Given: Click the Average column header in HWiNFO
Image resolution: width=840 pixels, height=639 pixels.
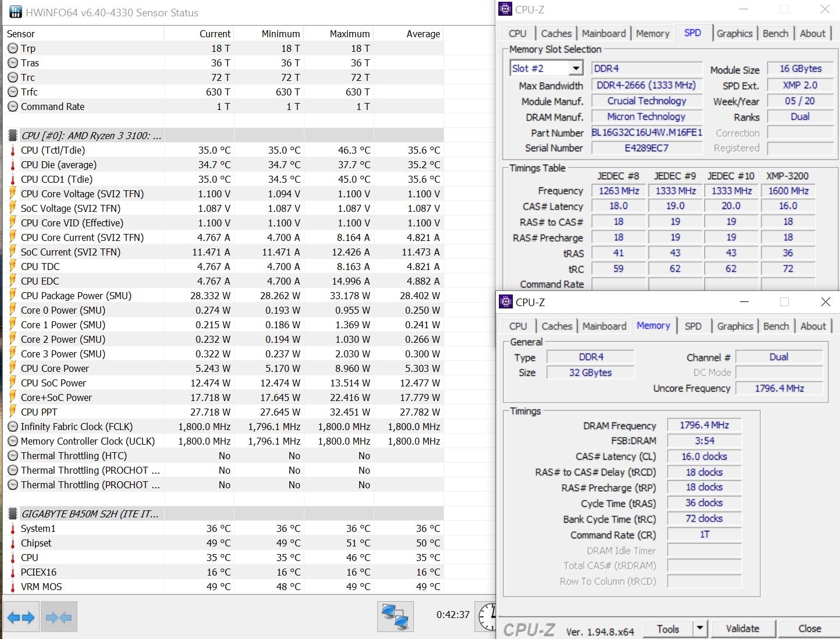Looking at the screenshot, I should (409, 34).
